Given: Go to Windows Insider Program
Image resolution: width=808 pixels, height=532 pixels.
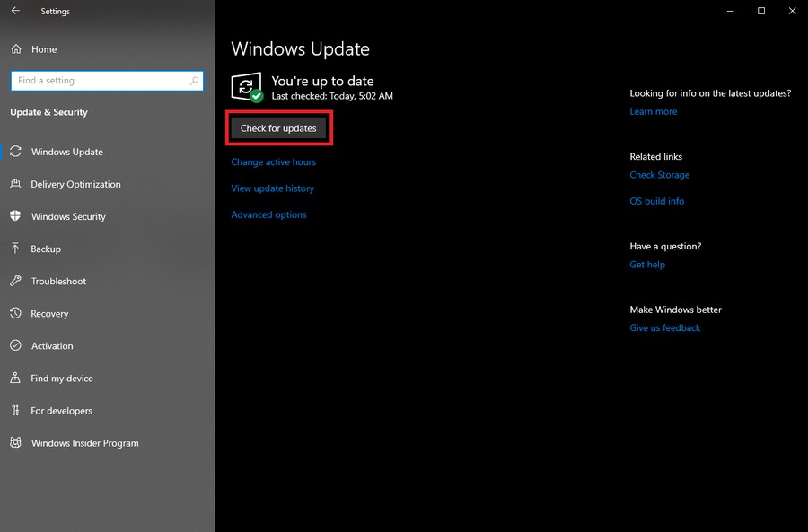Looking at the screenshot, I should click(x=84, y=443).
